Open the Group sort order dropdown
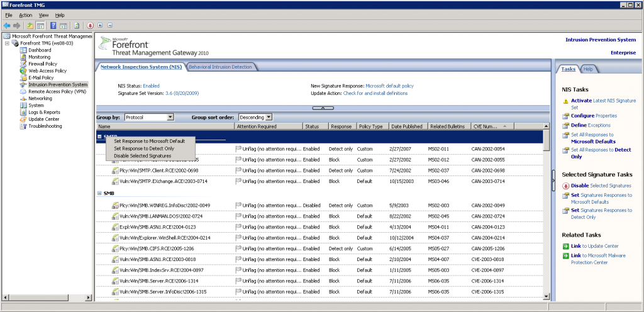The image size is (644, 312). point(269,118)
